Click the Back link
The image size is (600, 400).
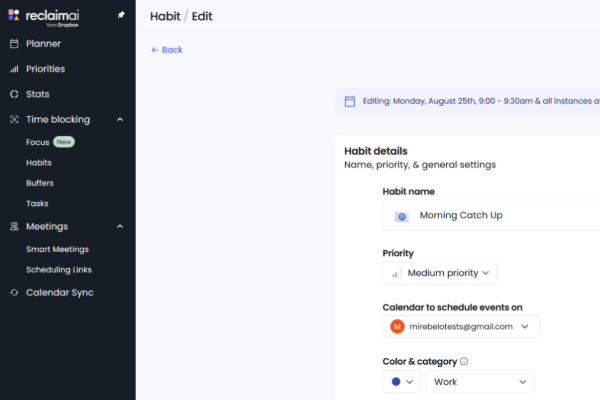[166, 50]
